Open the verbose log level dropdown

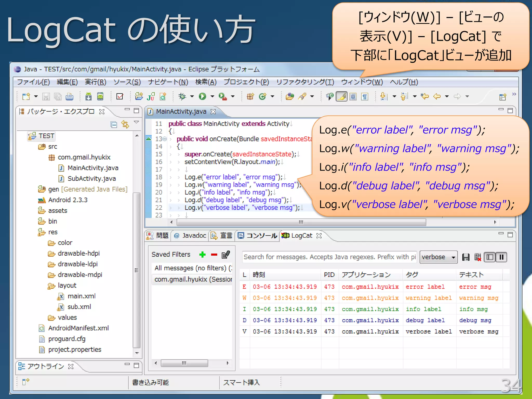[438, 257]
